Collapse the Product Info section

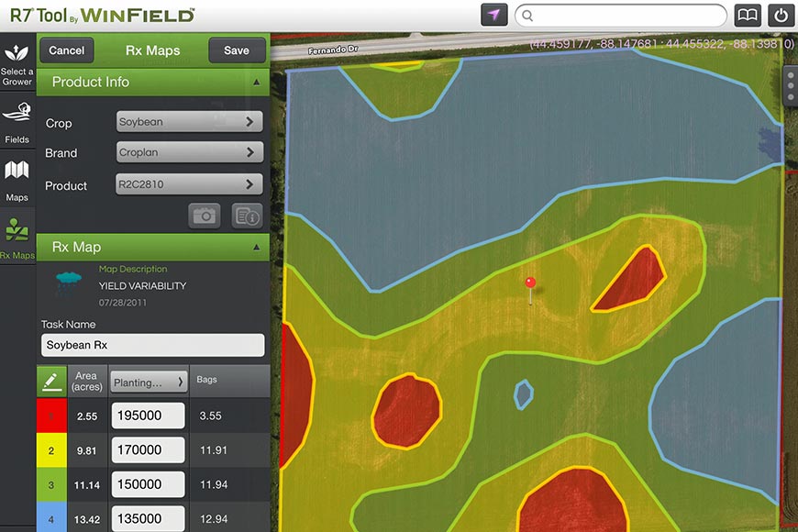[x=254, y=83]
